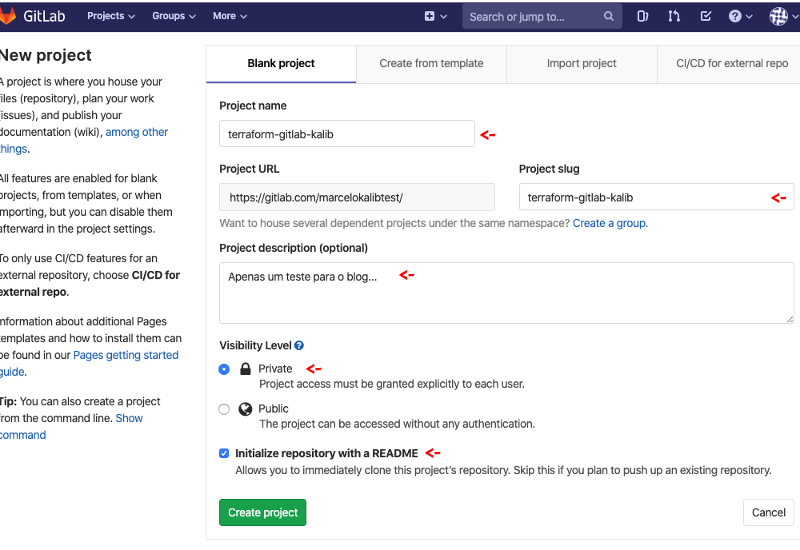800x550 pixels.
Task: Click the Public visibility label
Action: coord(273,409)
